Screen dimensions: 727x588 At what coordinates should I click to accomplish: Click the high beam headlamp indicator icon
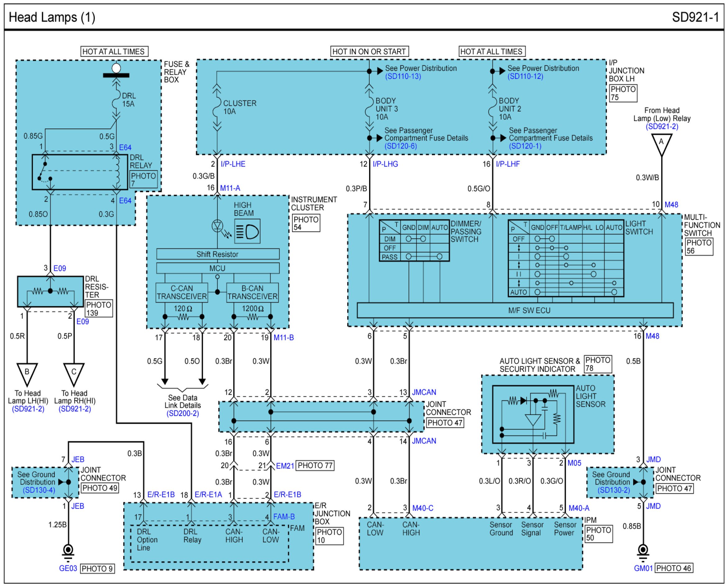click(x=247, y=231)
